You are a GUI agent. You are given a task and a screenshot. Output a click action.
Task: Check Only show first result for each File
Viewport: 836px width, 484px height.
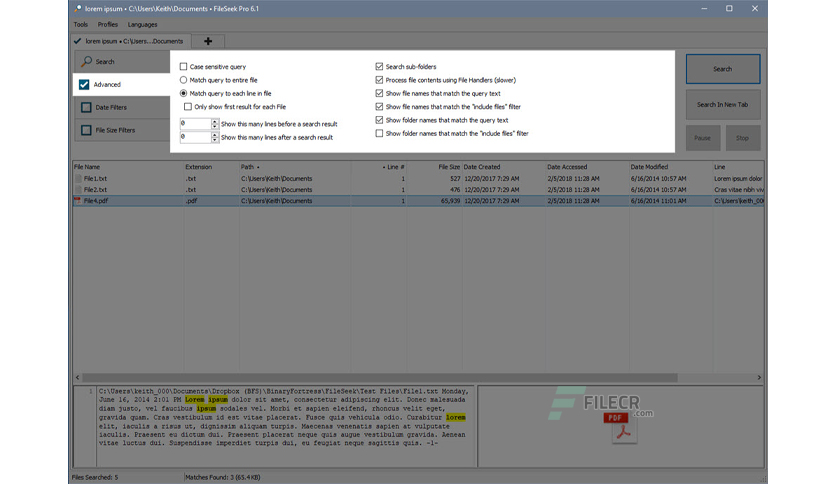[x=188, y=107]
